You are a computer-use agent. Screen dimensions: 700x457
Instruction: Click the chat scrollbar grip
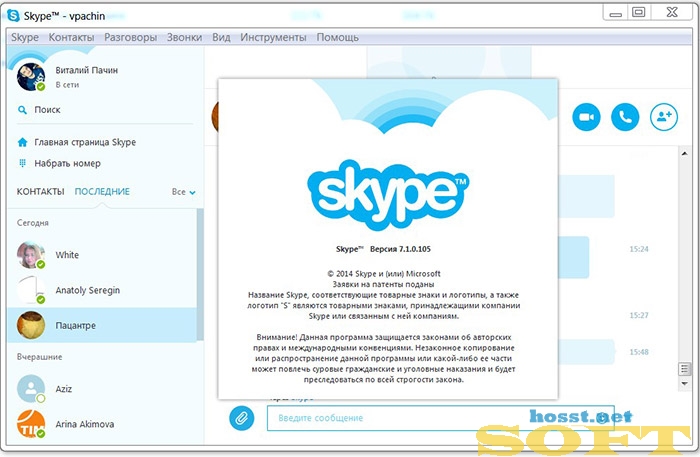[x=684, y=369]
